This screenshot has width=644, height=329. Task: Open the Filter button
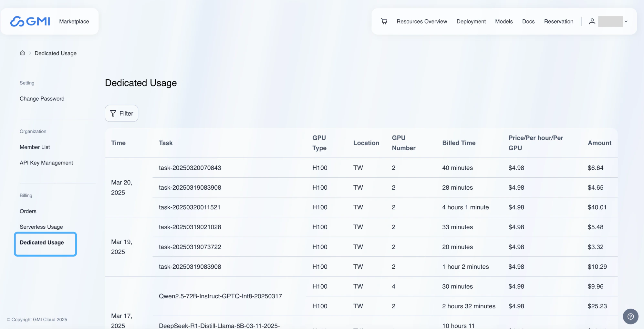121,113
